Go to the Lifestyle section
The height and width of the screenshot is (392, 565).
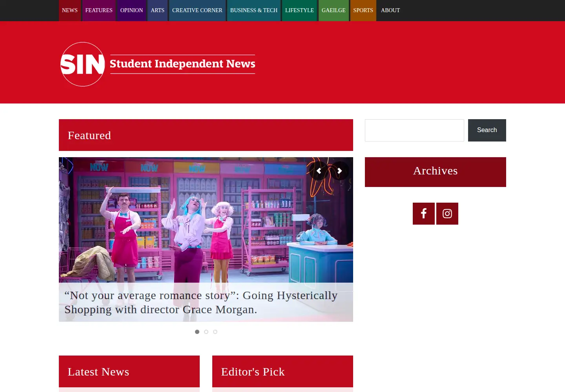coord(299,11)
